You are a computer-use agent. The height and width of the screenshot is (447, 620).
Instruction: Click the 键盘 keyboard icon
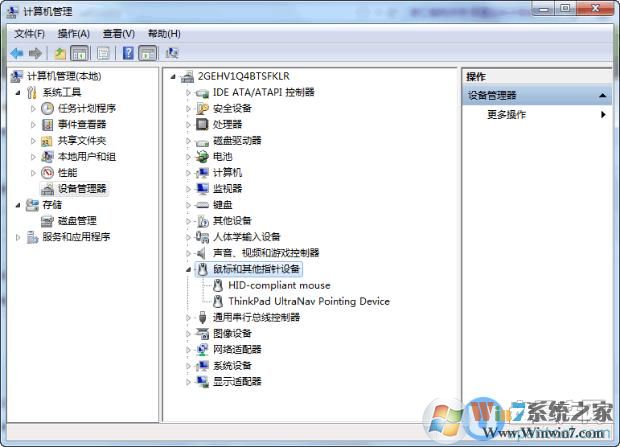coord(202,205)
